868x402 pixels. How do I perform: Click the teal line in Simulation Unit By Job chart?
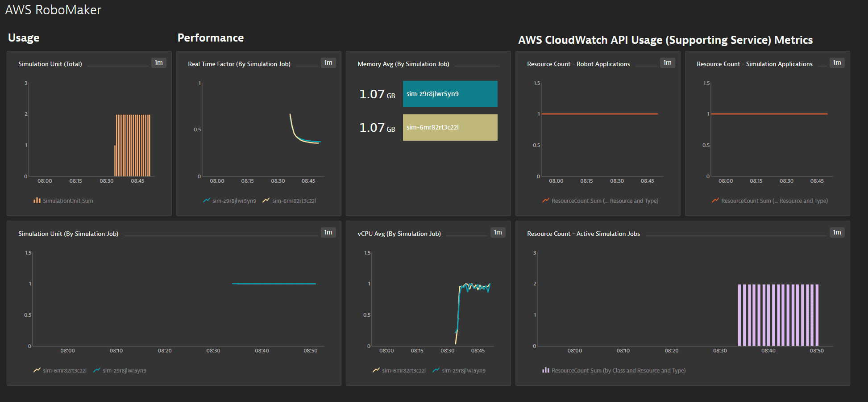pos(274,284)
